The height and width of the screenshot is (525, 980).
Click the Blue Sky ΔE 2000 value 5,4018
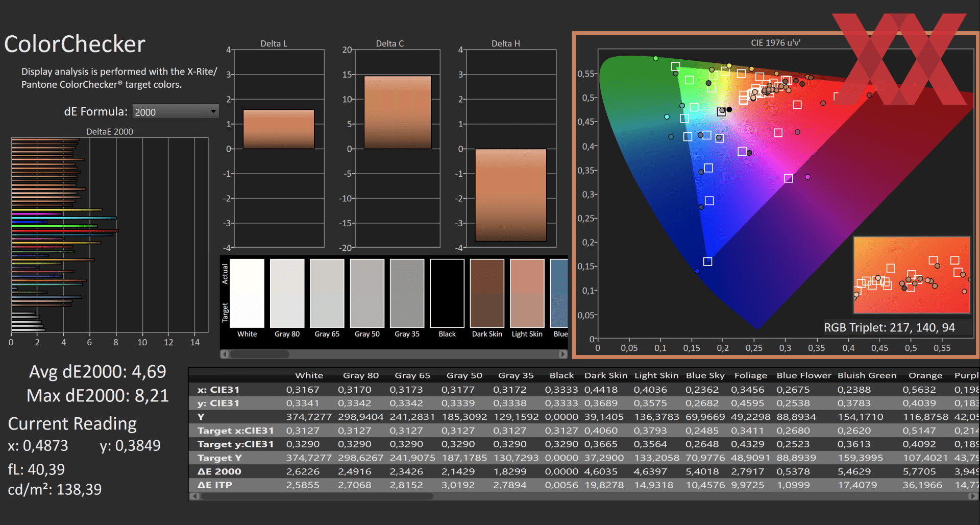705,471
